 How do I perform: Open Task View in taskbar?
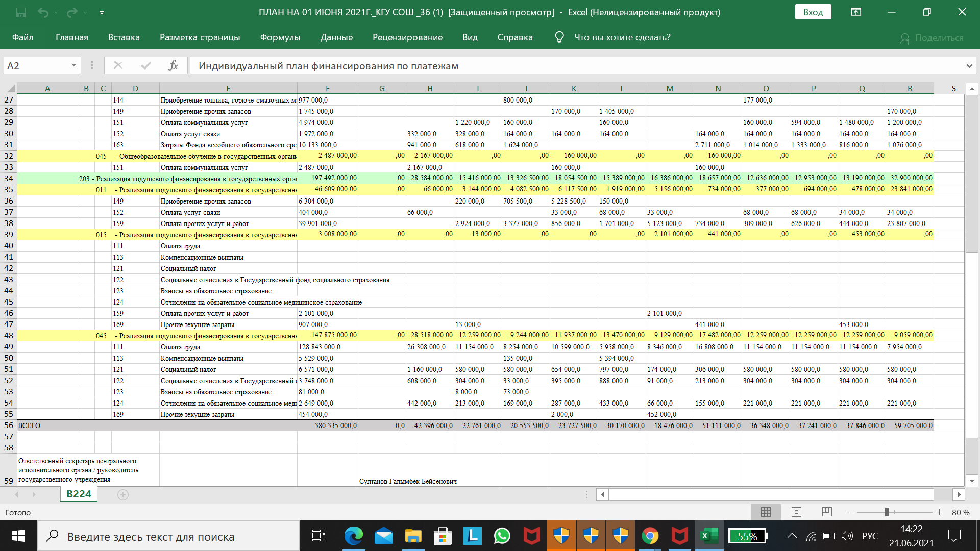(x=318, y=536)
